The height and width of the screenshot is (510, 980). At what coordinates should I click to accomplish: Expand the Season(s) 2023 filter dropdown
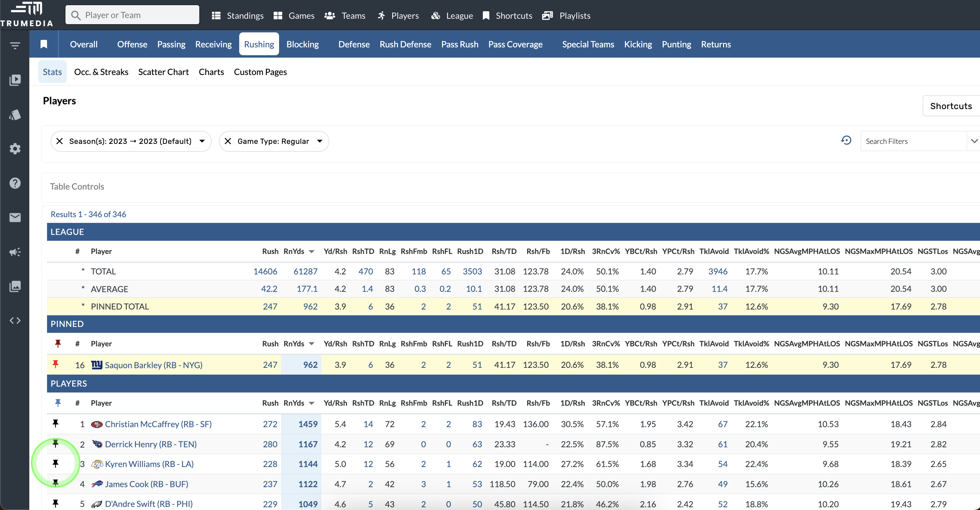pos(202,141)
